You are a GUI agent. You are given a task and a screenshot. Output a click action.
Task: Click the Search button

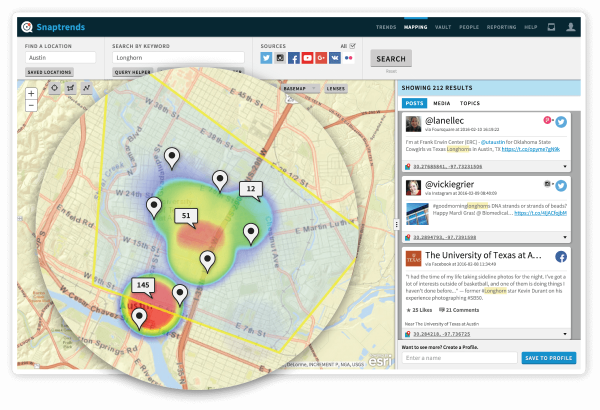(x=391, y=59)
